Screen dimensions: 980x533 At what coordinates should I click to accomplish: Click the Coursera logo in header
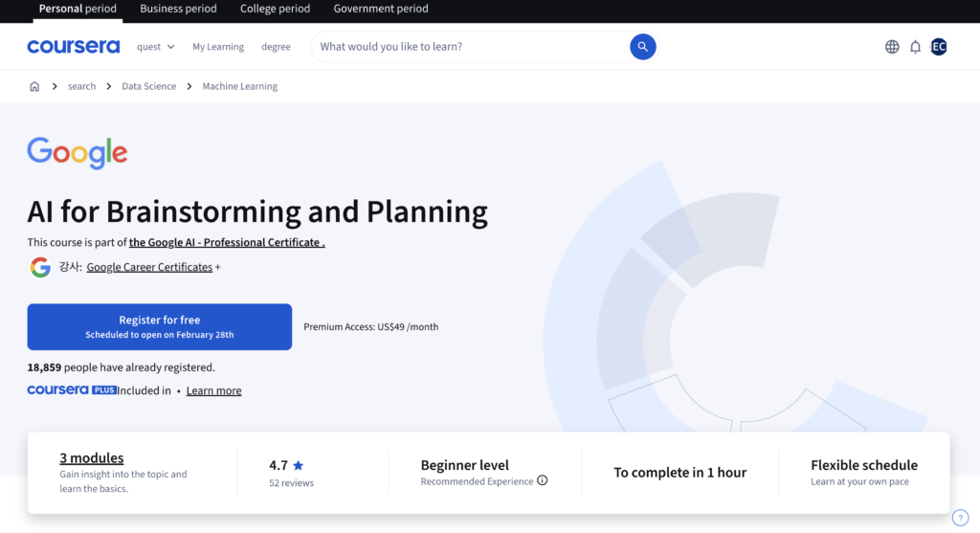tap(73, 46)
